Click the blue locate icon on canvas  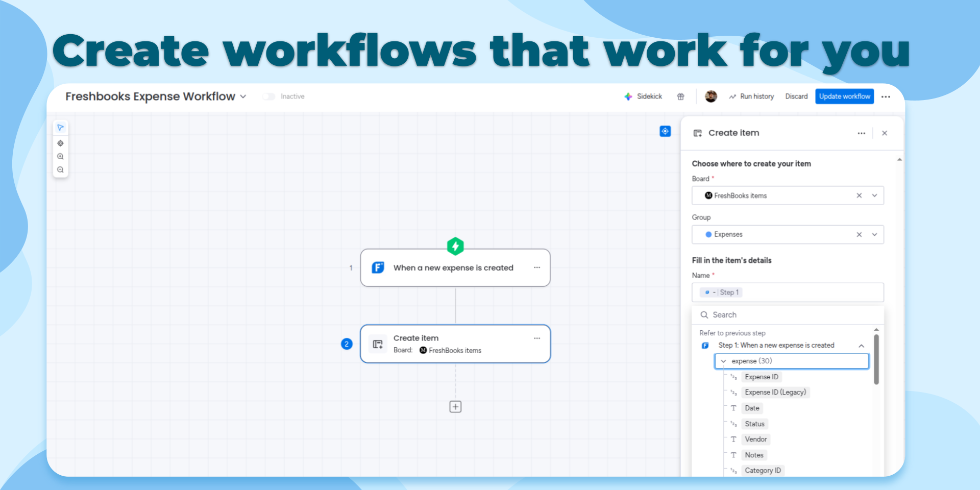[x=665, y=132]
